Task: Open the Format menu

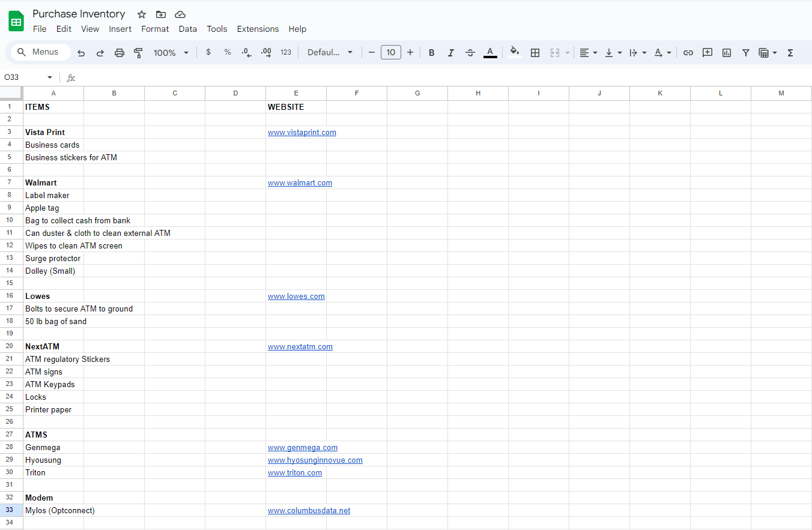Action: [155, 29]
